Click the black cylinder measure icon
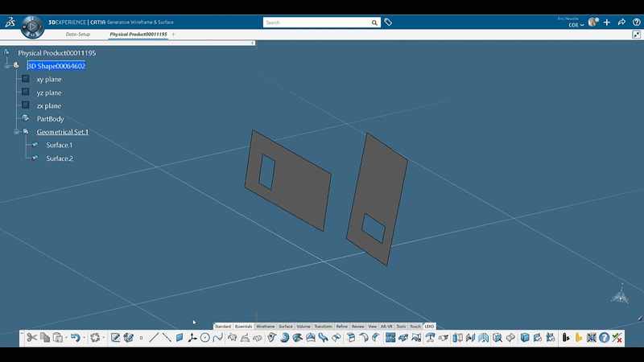Image resolution: width=644 pixels, height=362 pixels. coord(566,338)
